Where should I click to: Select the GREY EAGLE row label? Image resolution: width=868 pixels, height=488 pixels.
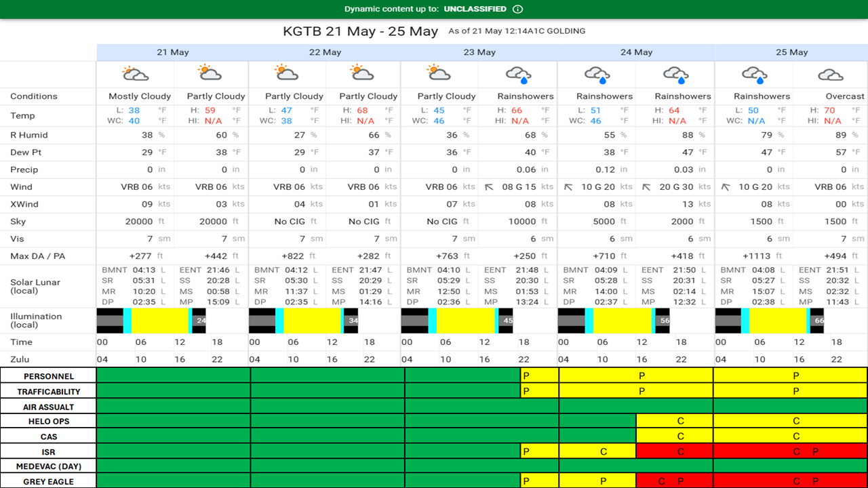click(x=49, y=482)
